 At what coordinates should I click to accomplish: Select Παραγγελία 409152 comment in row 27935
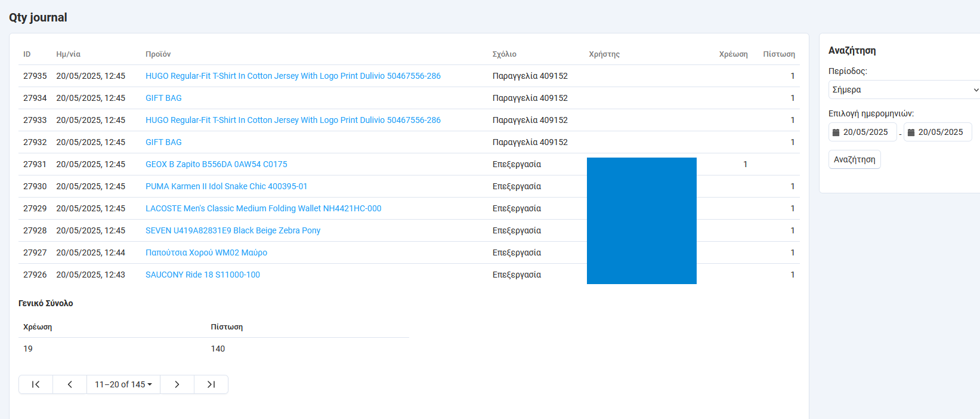coord(530,76)
